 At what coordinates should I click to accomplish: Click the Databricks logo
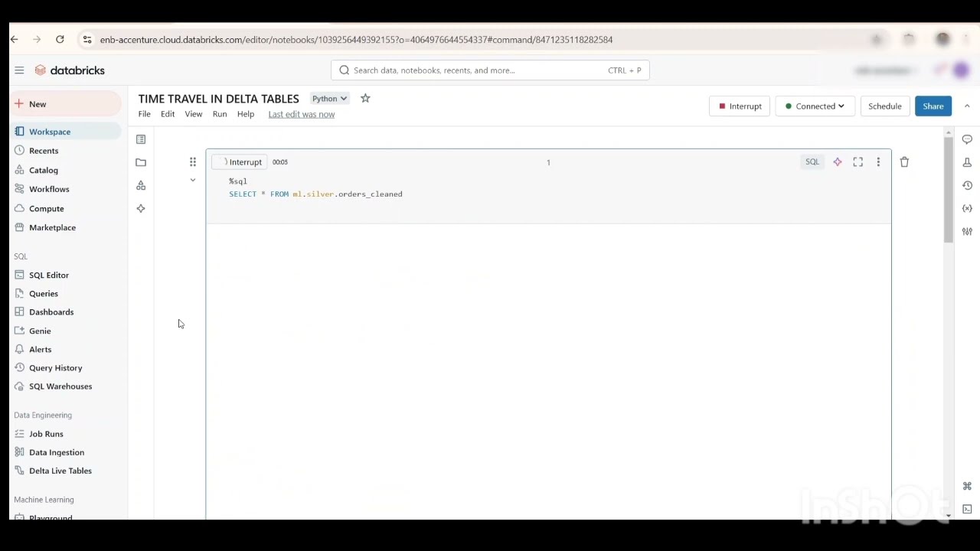pyautogui.click(x=70, y=70)
